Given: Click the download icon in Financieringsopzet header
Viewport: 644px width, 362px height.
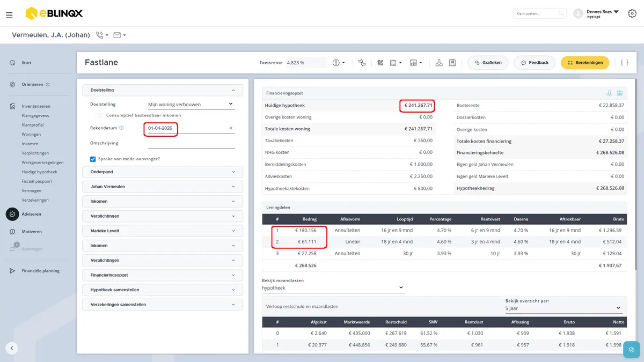Looking at the screenshot, I should click(610, 93).
